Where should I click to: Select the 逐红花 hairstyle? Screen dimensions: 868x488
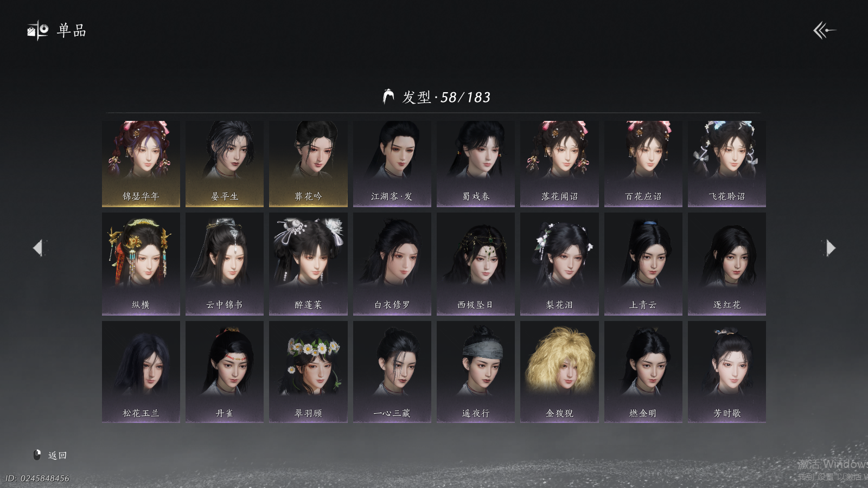(727, 264)
